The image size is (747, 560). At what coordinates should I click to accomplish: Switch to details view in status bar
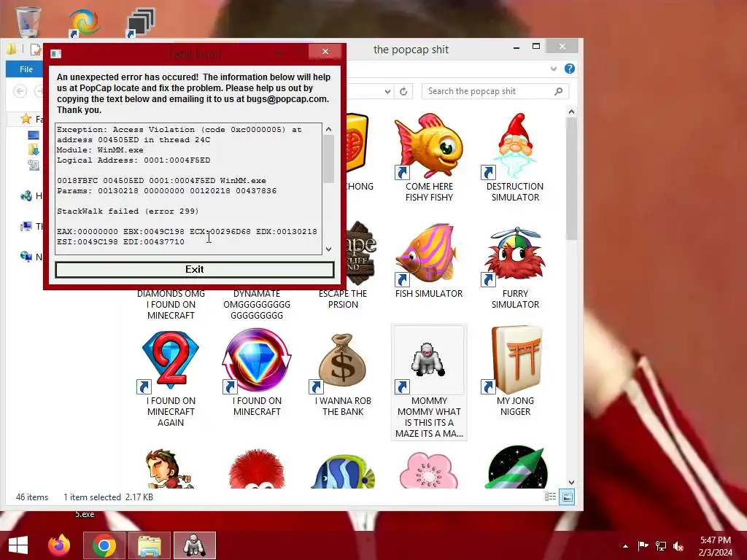[x=550, y=497]
